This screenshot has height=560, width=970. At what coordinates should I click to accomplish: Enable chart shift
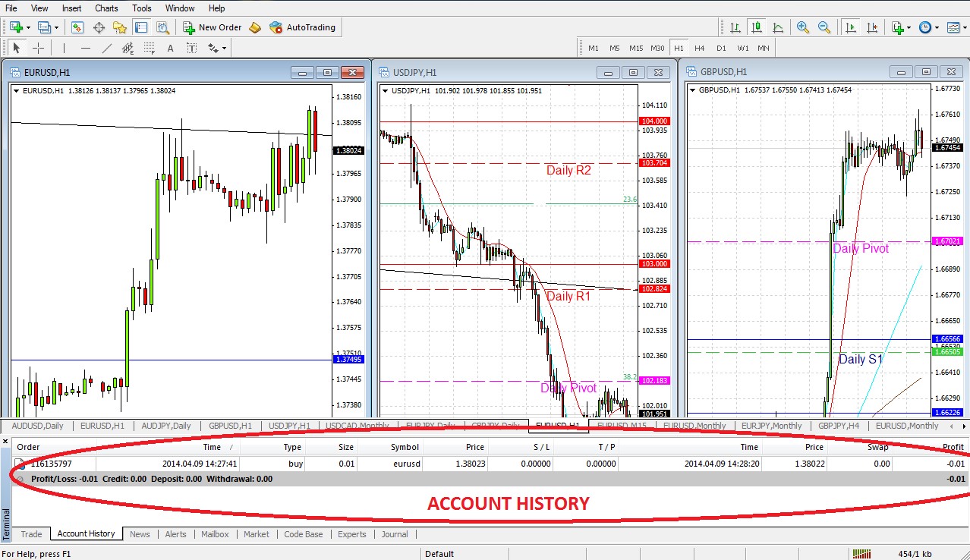point(873,27)
